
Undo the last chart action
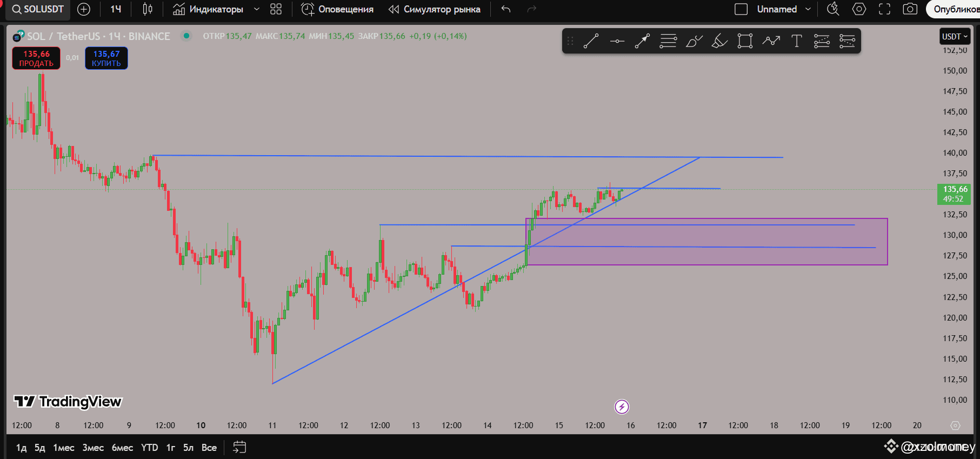[506, 9]
